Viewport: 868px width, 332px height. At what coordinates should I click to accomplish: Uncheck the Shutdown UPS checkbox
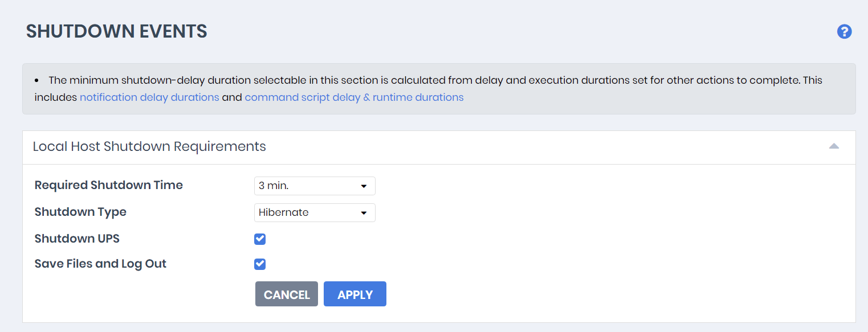pos(260,239)
